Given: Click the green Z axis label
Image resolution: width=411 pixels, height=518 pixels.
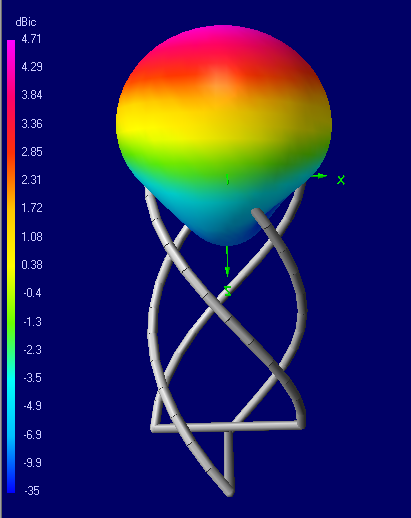Looking at the screenshot, I should click(228, 291).
